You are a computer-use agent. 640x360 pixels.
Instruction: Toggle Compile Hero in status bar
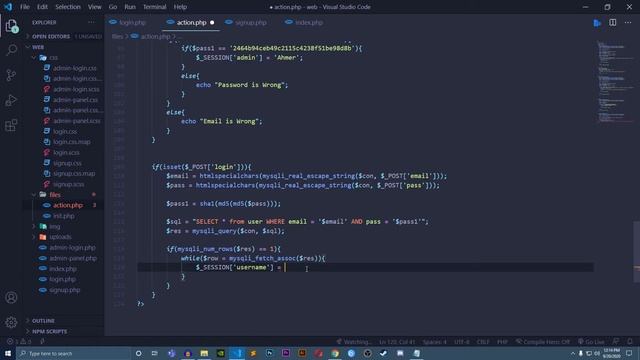pos(543,341)
